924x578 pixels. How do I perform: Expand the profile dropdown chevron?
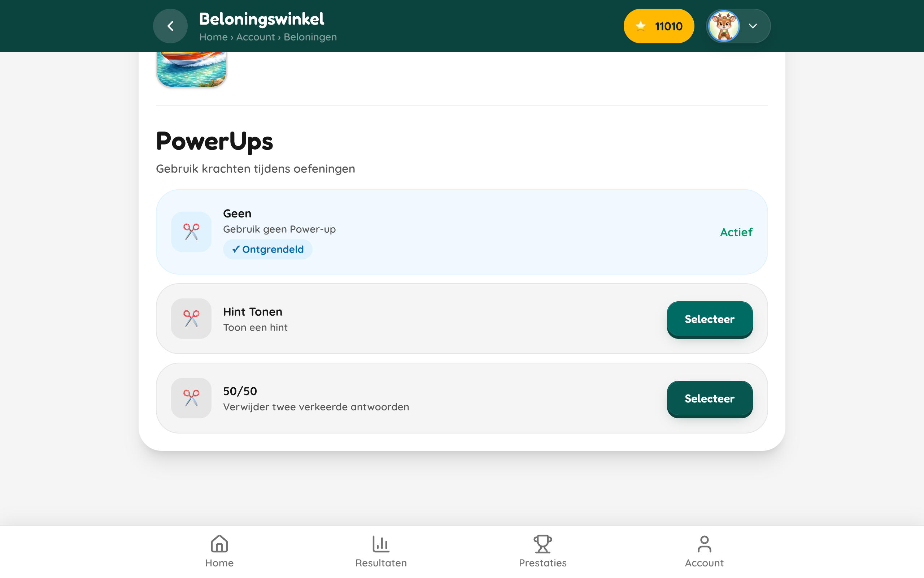[753, 26]
